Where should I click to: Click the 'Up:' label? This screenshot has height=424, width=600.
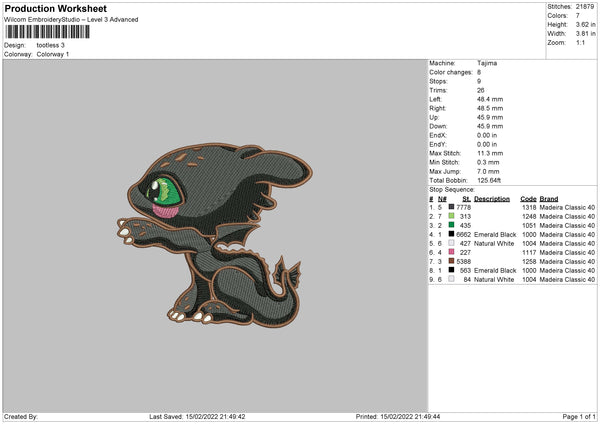point(434,117)
